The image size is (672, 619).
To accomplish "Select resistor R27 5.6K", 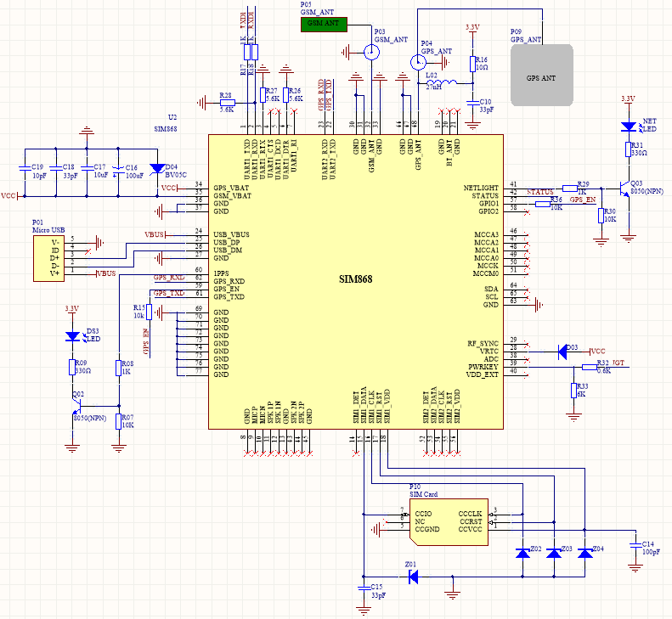I will [263, 94].
